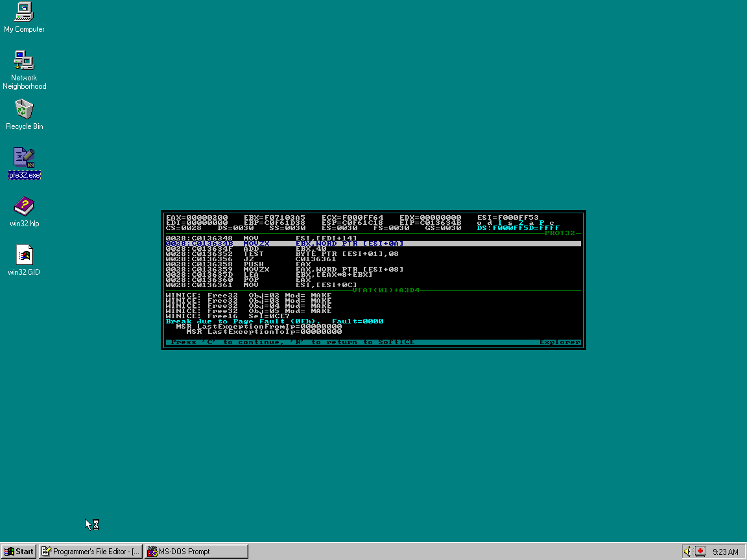Click the MSR LastExceptionFromIp line
This screenshot has width=747, height=560.
[259, 327]
